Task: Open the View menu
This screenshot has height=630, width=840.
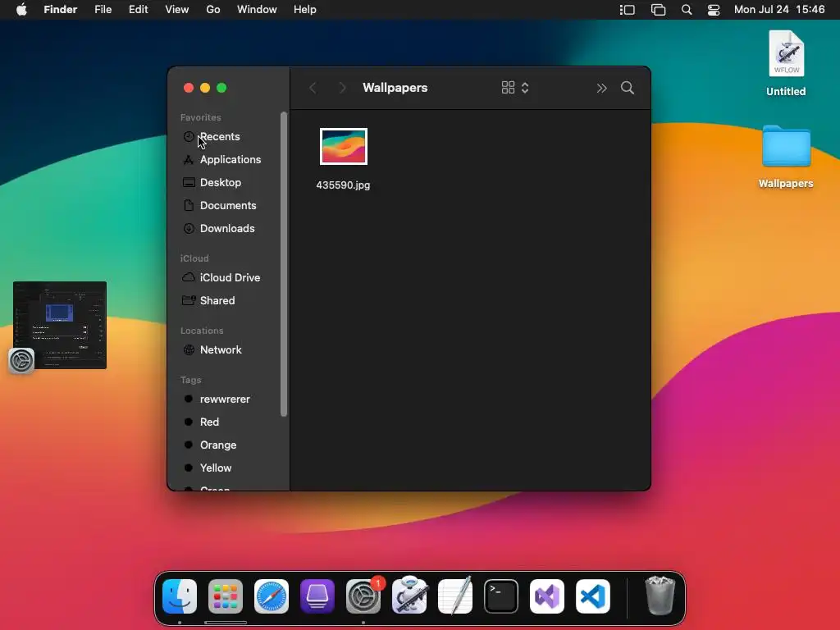Action: [177, 10]
